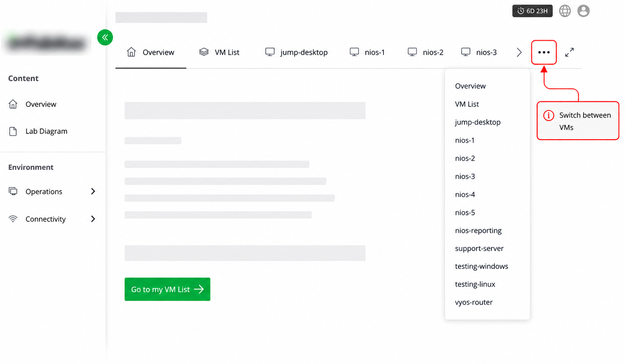Pick testing-windows from the VM dropdown
This screenshot has width=625, height=364.
point(482,266)
